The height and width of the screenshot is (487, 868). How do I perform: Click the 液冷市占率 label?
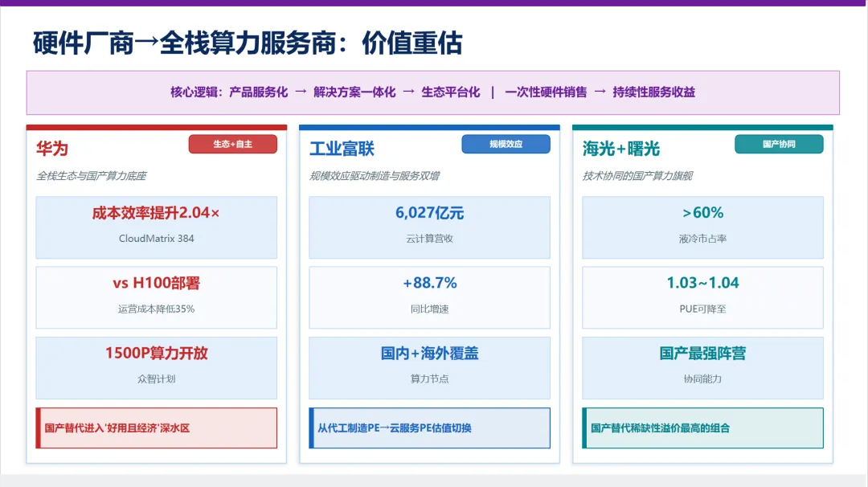click(x=702, y=239)
